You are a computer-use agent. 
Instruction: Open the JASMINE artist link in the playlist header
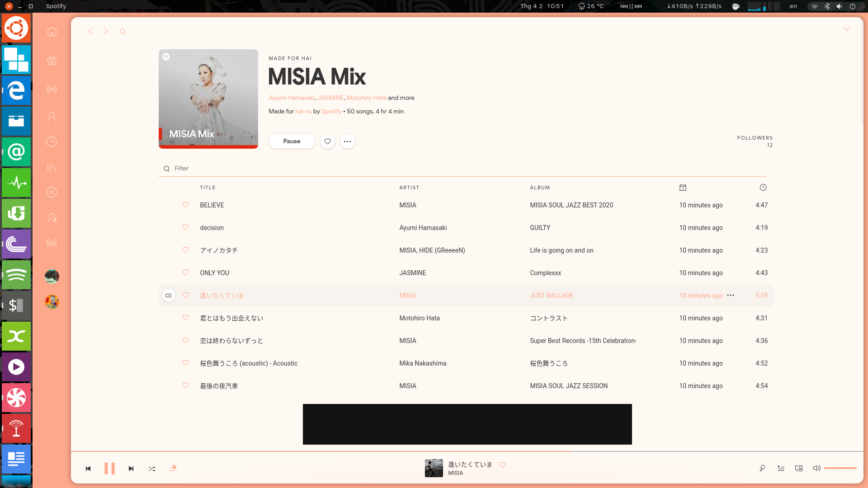tap(330, 98)
